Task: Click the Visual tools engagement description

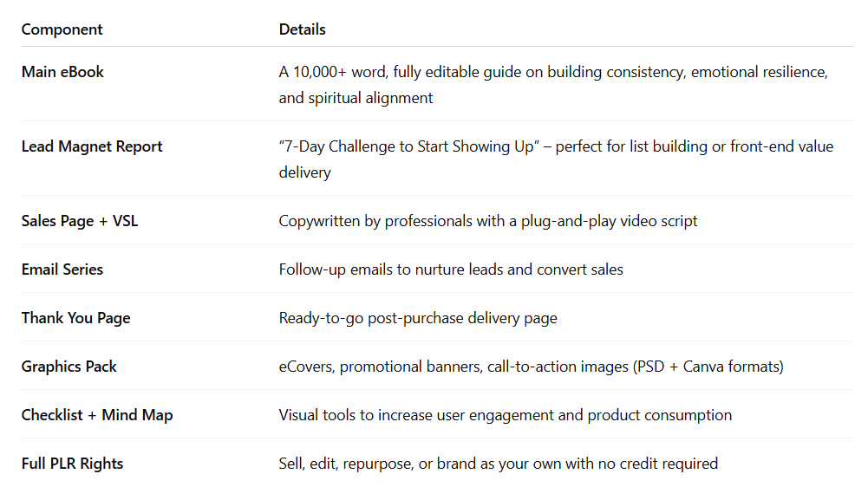Action: tap(506, 415)
